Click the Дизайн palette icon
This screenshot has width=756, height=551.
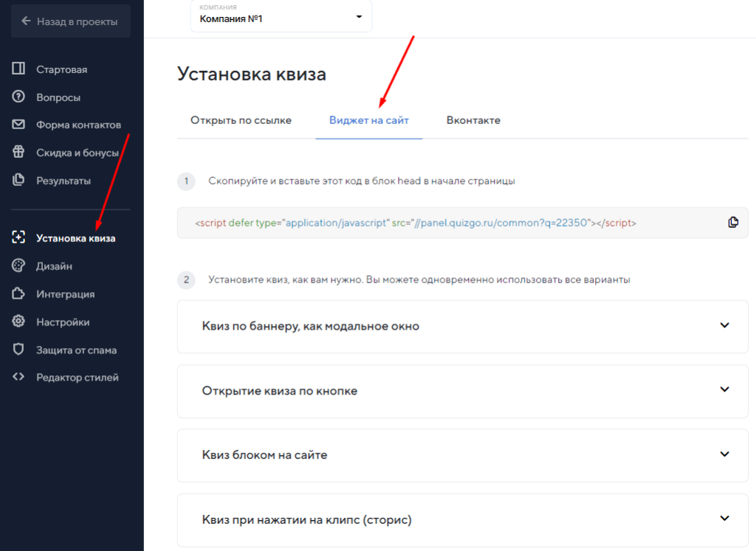point(19,266)
